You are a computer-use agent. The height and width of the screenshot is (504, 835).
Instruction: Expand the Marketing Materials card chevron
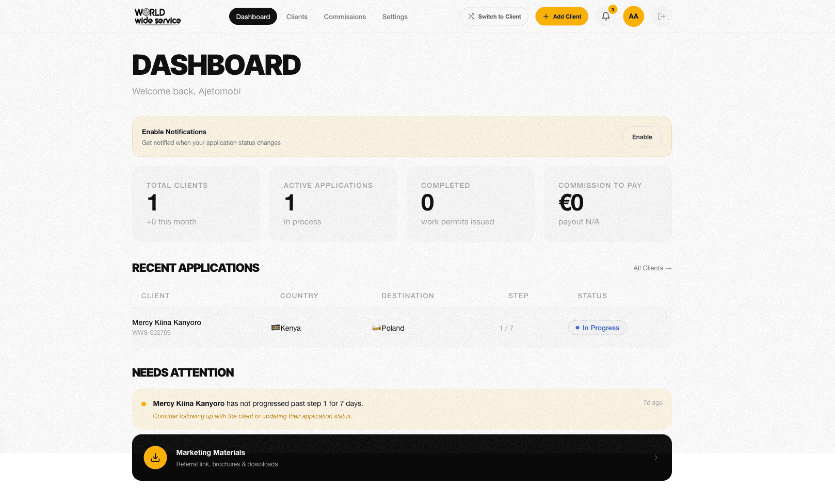(x=656, y=458)
